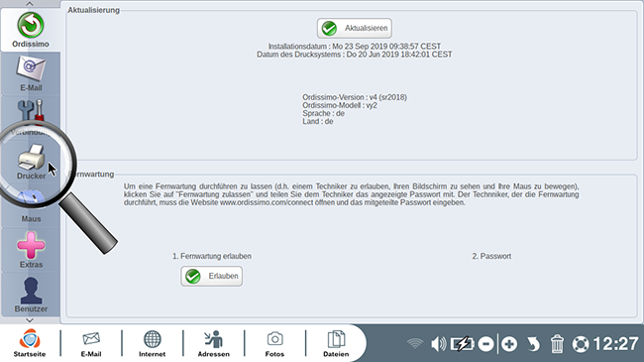
Task: Open the Extras pink plus section
Action: point(31,250)
